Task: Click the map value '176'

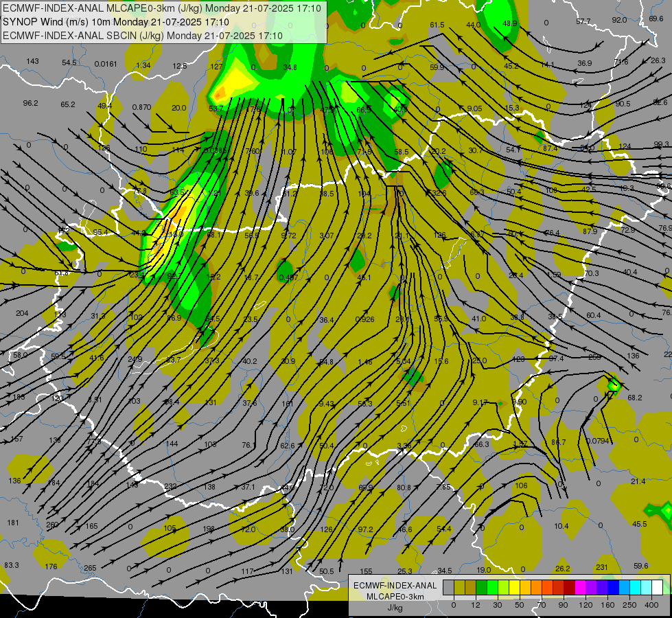Action: [x=51, y=566]
